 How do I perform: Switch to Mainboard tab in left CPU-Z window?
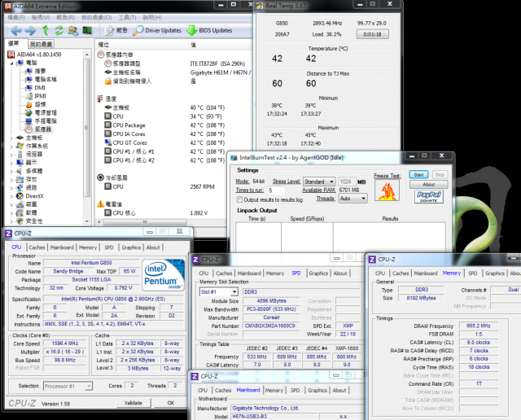click(x=62, y=247)
